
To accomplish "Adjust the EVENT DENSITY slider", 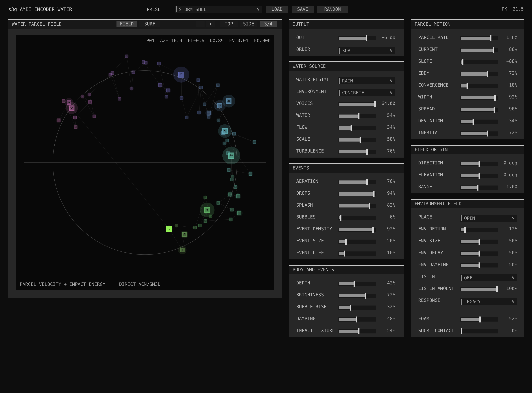I will coord(357,229).
